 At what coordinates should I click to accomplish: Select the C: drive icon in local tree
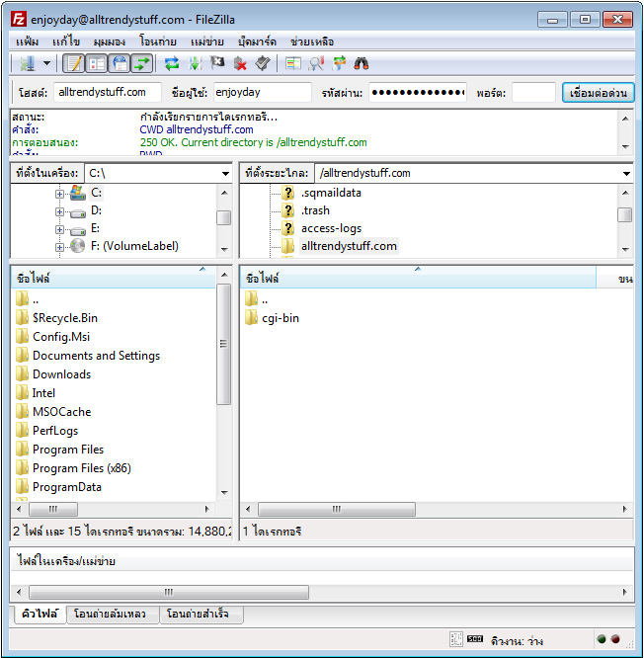point(78,193)
